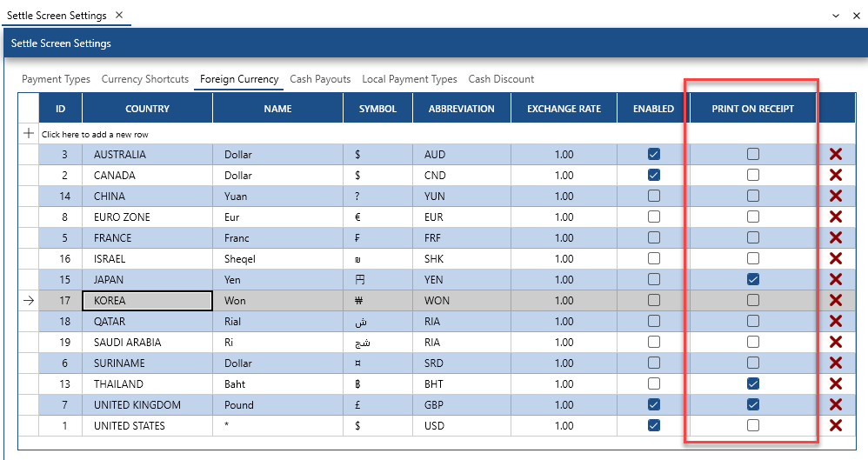Viewport: 868px width, 460px height.
Task: Click the plus icon to add row
Action: [x=29, y=134]
